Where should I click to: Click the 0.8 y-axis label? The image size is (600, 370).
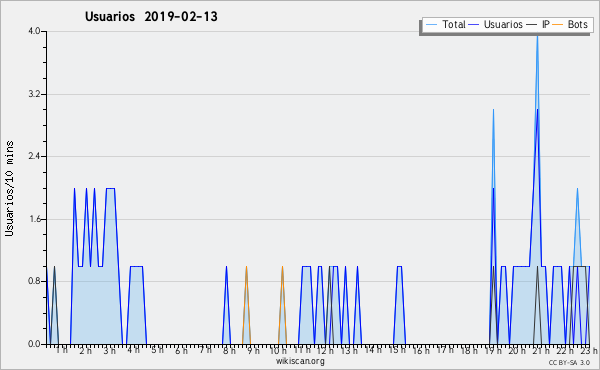pos(34,281)
